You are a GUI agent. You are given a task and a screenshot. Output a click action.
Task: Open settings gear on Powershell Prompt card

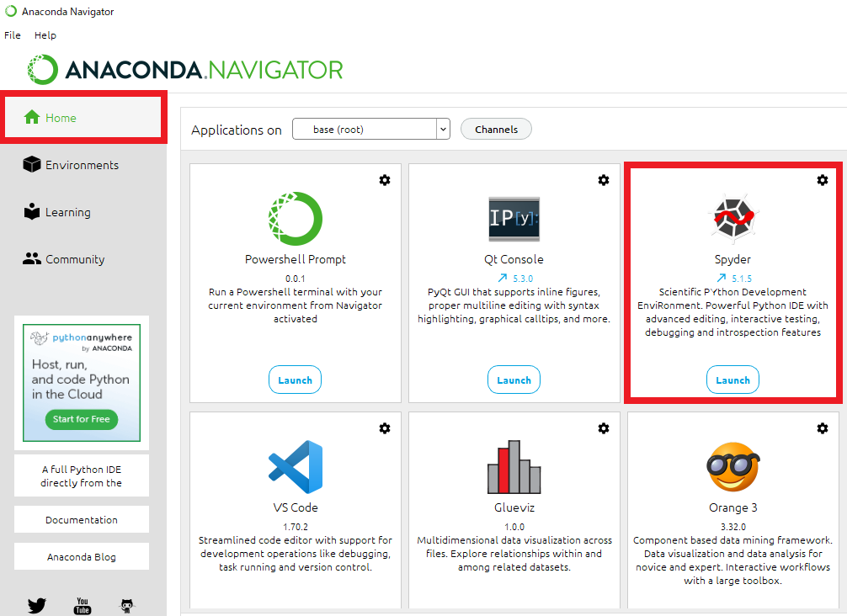coord(385,180)
